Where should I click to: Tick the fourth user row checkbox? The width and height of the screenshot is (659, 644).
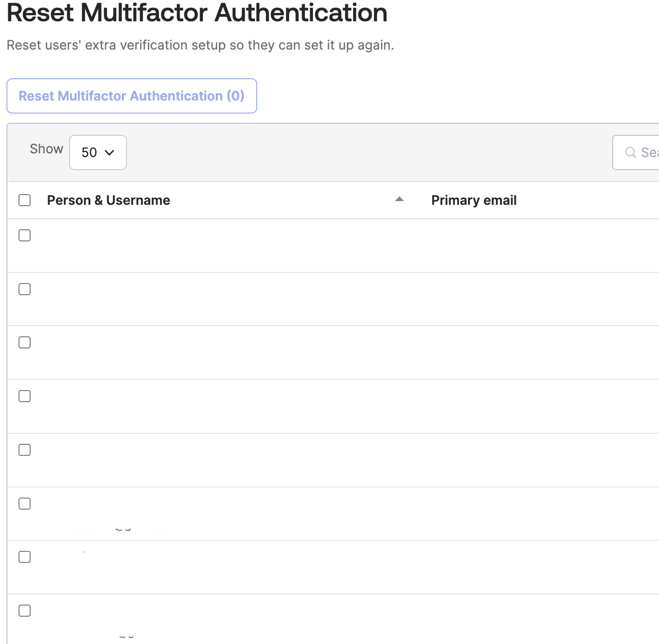click(25, 396)
